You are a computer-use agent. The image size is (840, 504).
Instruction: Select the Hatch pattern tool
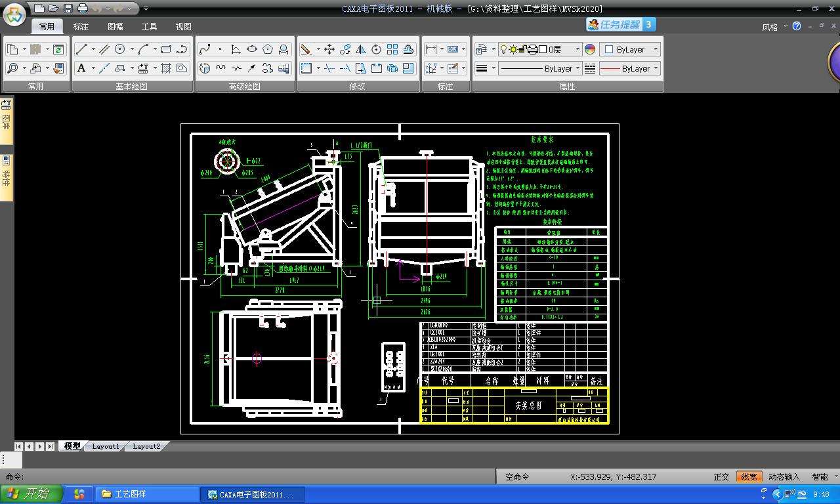click(x=166, y=68)
